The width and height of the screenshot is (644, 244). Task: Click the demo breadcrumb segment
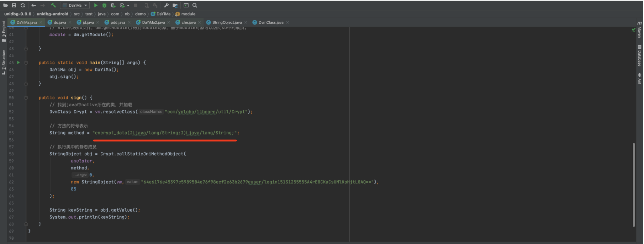140,14
